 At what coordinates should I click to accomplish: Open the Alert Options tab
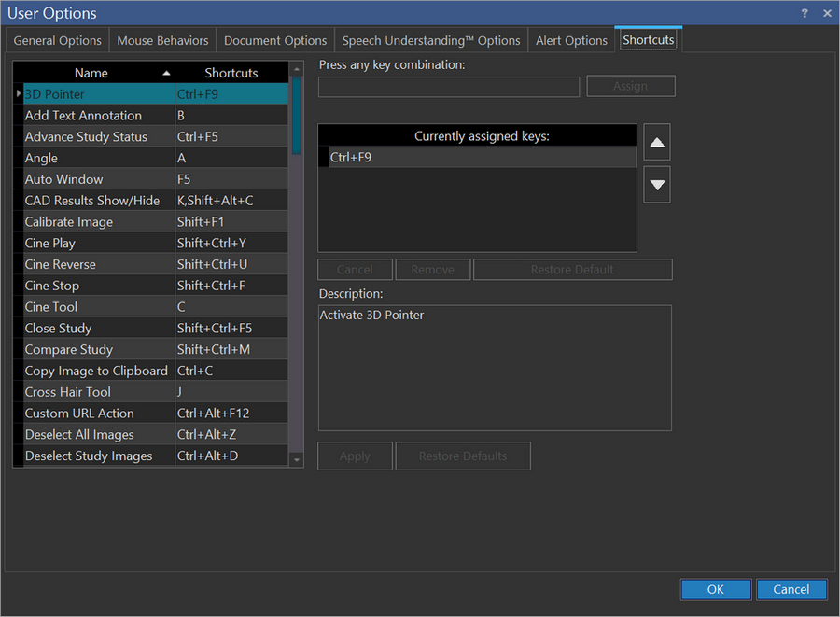(571, 40)
